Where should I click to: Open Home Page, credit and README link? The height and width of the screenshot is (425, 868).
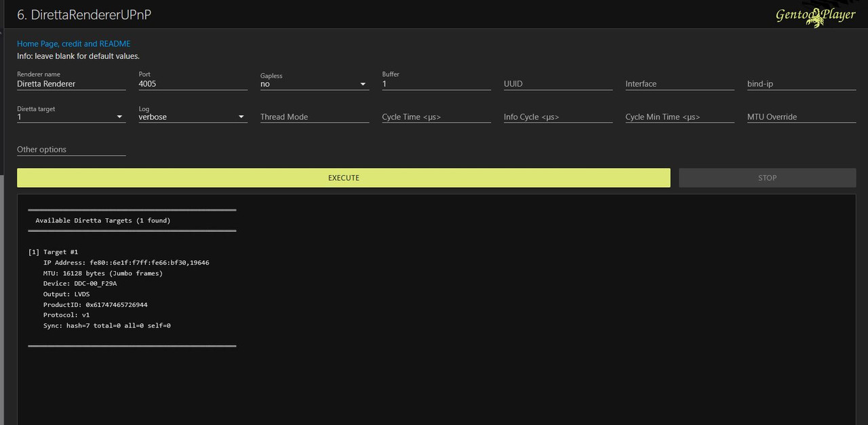tap(73, 43)
